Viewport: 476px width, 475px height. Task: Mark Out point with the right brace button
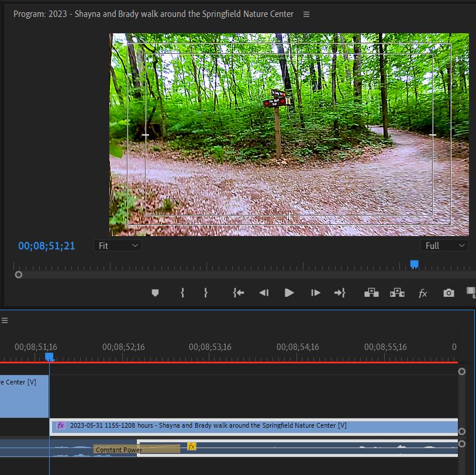205,293
